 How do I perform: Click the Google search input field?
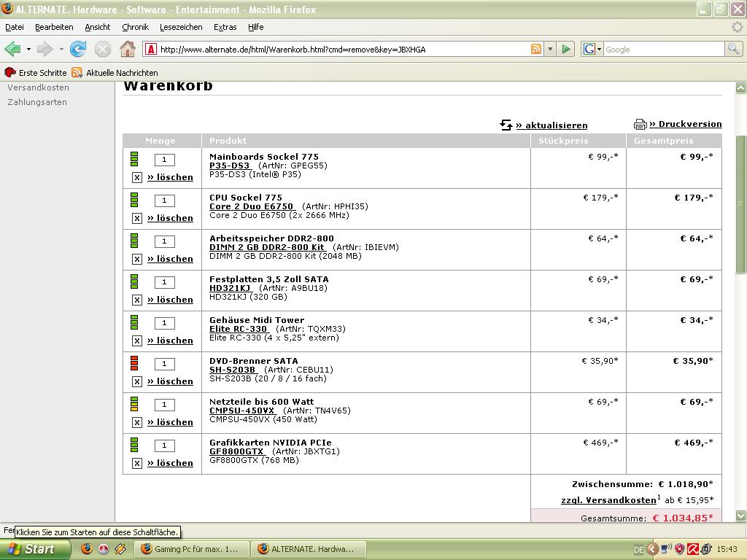tap(664, 49)
